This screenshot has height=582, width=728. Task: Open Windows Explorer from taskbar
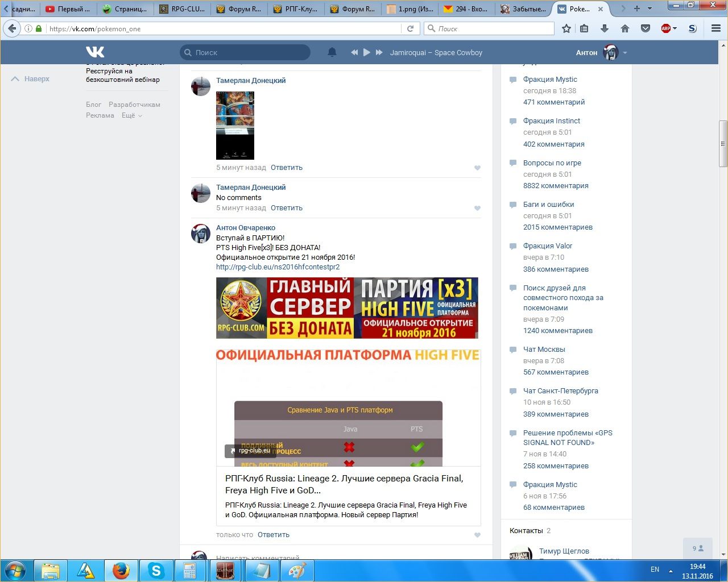point(51,571)
